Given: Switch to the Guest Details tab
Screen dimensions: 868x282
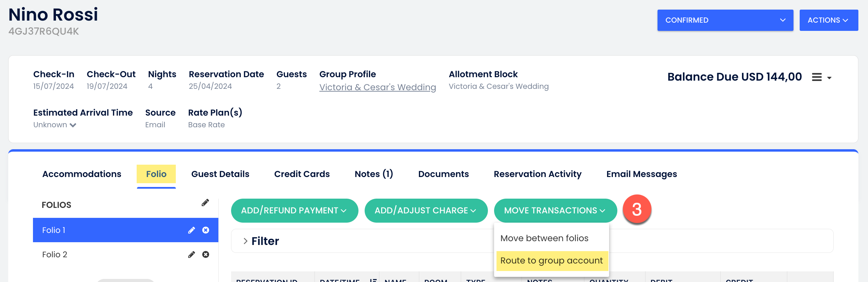Looking at the screenshot, I should tap(220, 174).
